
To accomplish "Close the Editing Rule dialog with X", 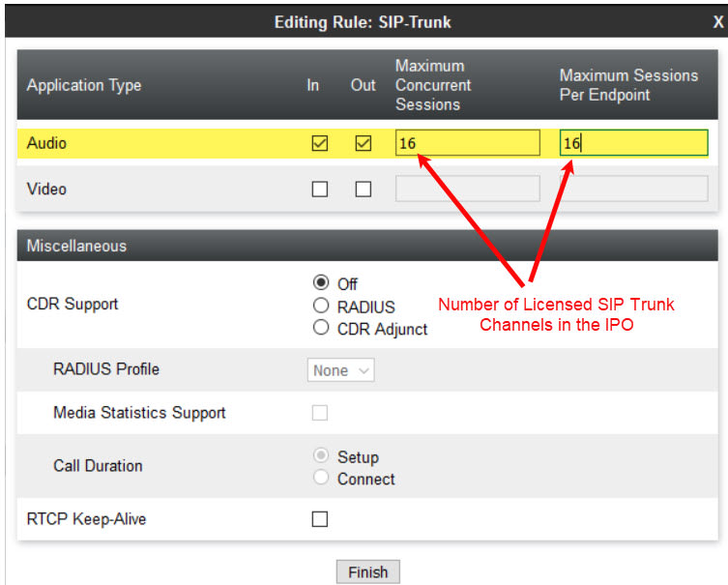I will click(717, 22).
